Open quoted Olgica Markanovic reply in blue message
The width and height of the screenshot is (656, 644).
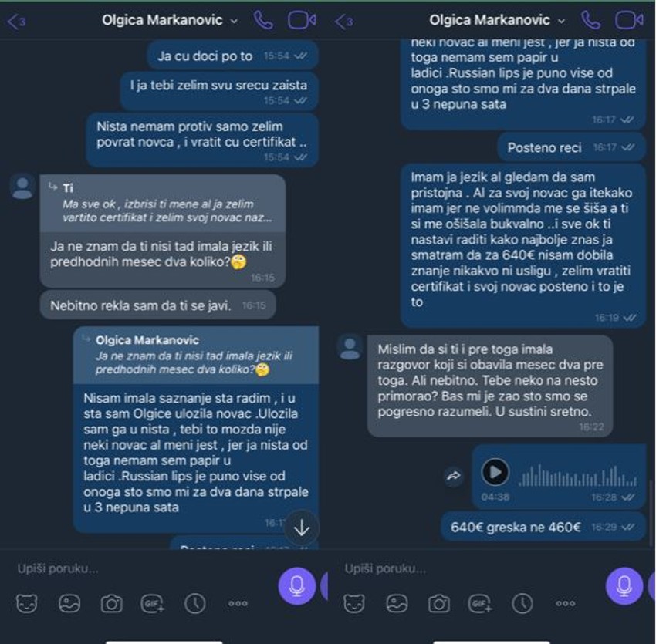(x=196, y=356)
